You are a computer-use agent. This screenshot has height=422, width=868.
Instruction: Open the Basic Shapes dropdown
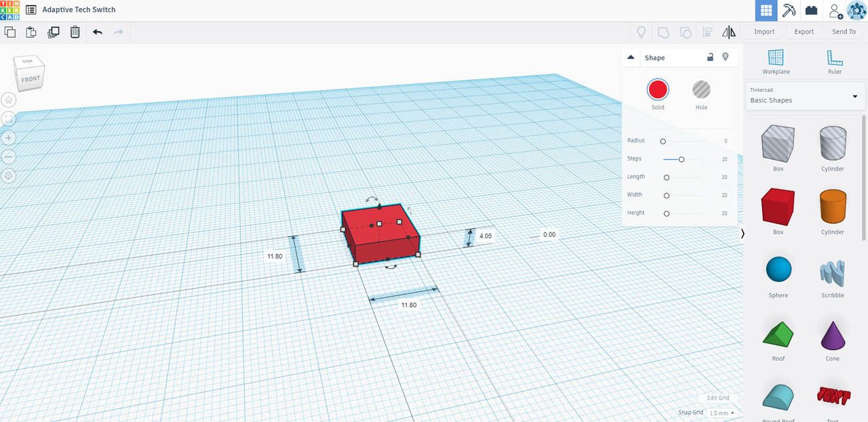pos(804,98)
